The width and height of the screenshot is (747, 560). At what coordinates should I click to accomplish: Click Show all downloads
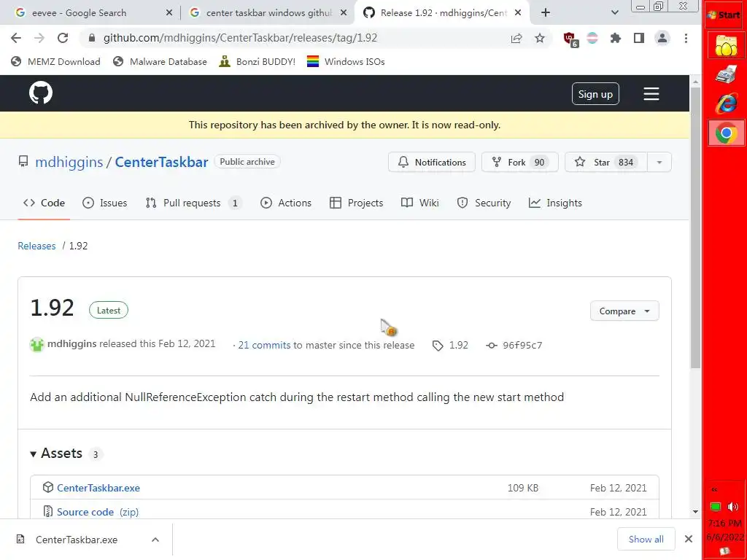(x=646, y=539)
